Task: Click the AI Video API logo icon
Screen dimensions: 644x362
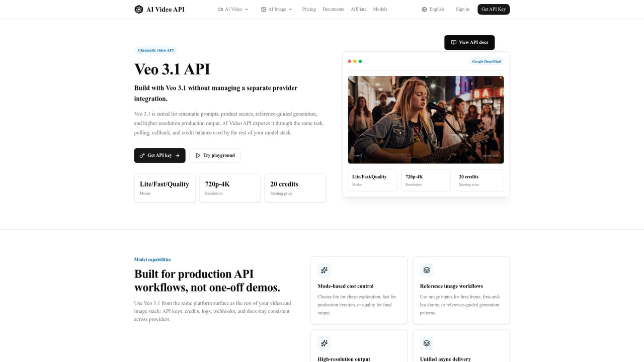Action: click(139, 9)
